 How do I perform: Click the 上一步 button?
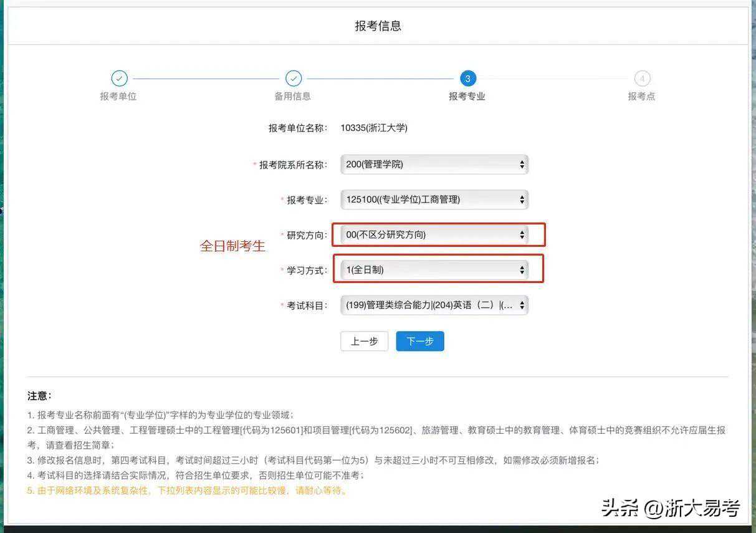(364, 341)
